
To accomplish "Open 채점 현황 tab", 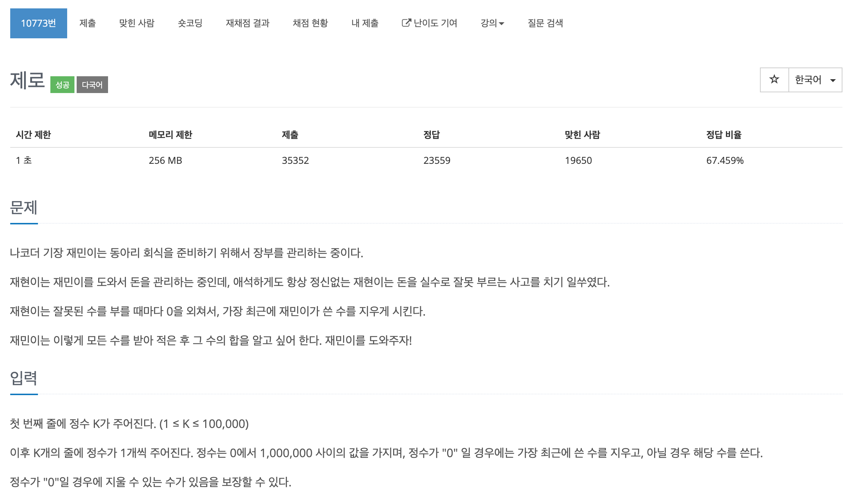I will coord(310,23).
